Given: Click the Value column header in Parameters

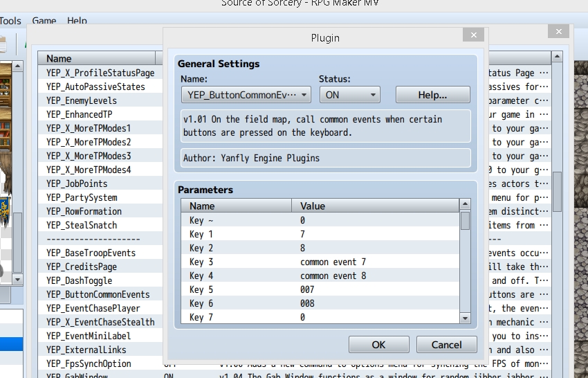Looking at the screenshot, I should (x=375, y=206).
